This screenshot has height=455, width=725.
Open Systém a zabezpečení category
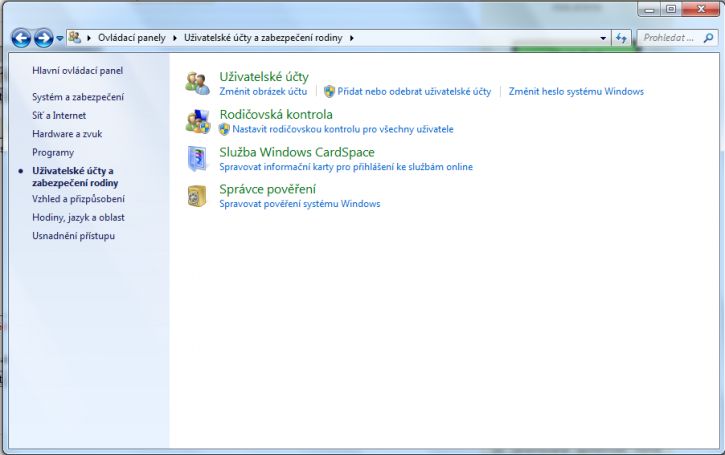(x=78, y=97)
